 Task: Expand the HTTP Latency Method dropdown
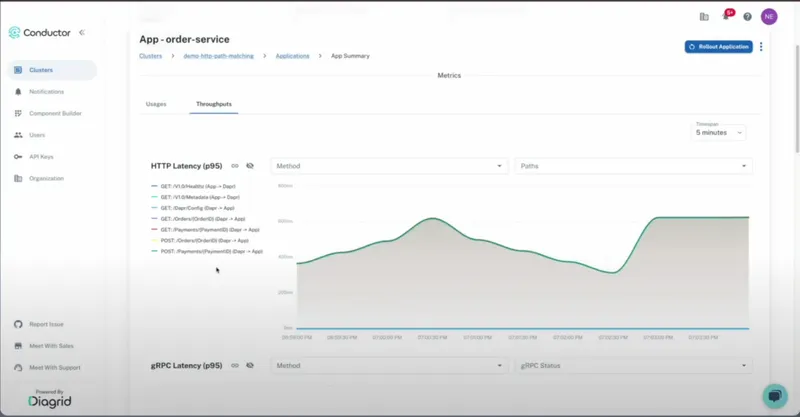point(390,166)
